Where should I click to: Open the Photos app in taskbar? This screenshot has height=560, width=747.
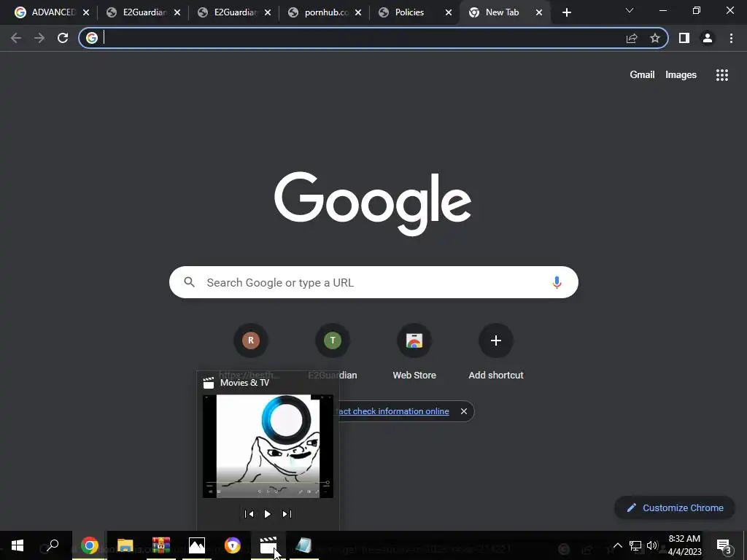click(x=197, y=545)
